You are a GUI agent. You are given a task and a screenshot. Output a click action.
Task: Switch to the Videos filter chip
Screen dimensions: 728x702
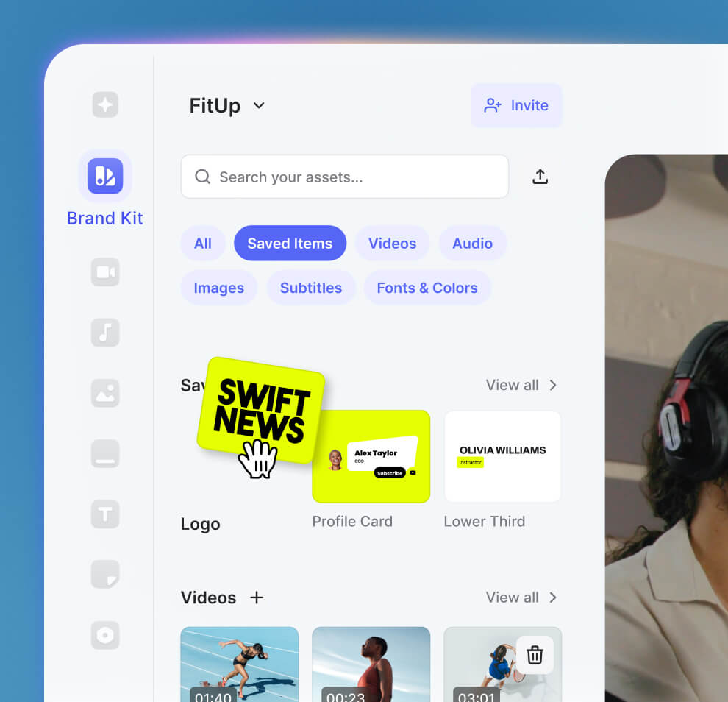coord(393,244)
